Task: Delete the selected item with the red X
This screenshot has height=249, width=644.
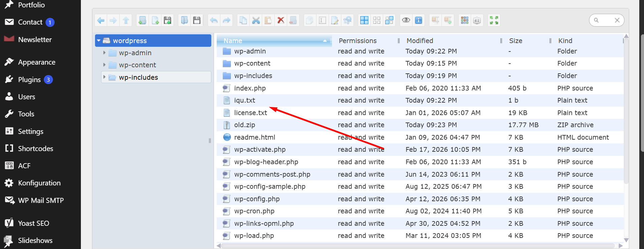Action: (x=281, y=21)
